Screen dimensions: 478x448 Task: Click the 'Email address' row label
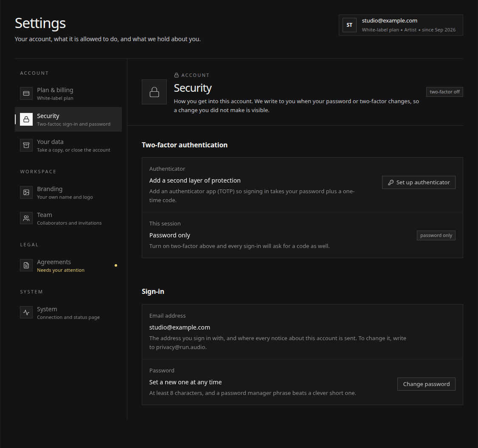pyautogui.click(x=167, y=316)
